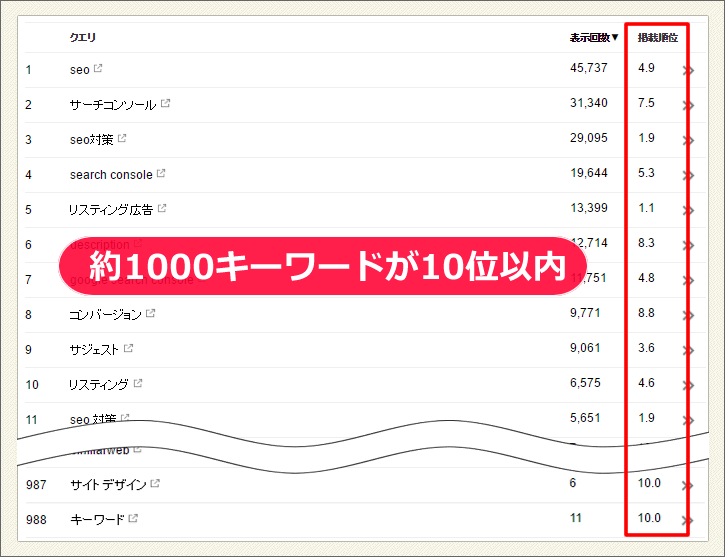Open external link icon next to サジェスト

pos(129,348)
